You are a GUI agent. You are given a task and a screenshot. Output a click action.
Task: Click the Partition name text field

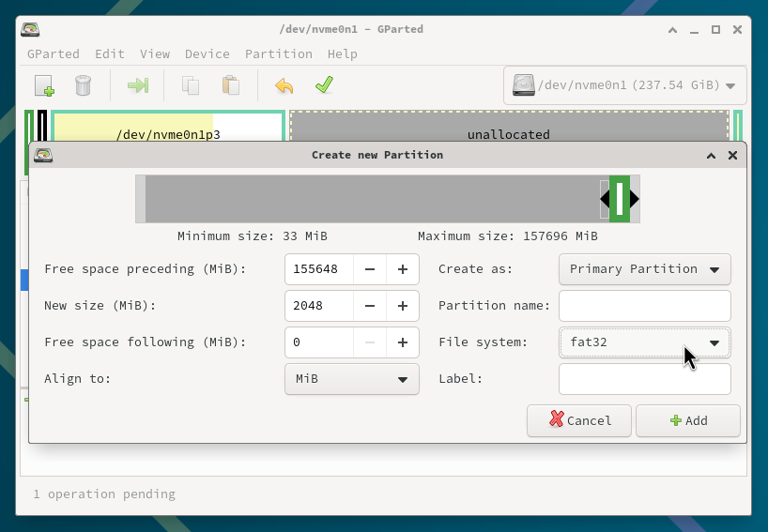coord(645,306)
